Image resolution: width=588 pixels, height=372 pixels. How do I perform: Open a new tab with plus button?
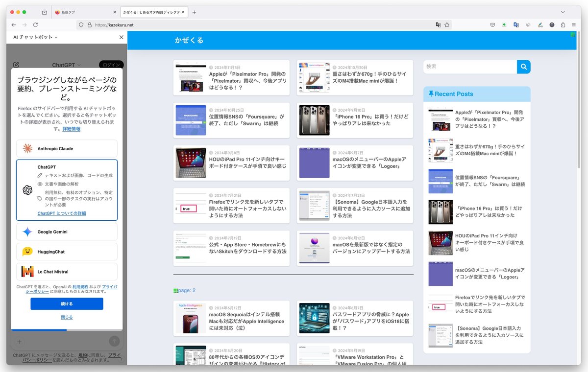tap(194, 12)
